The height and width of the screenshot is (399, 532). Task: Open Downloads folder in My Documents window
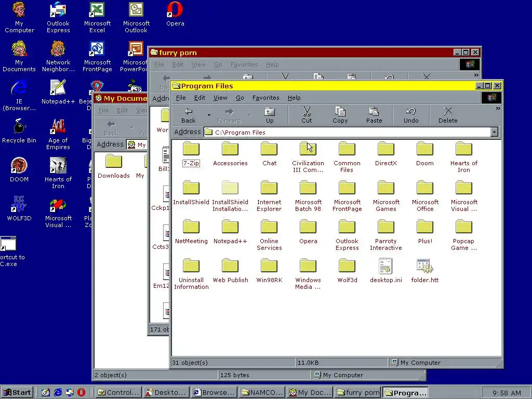[x=114, y=167]
